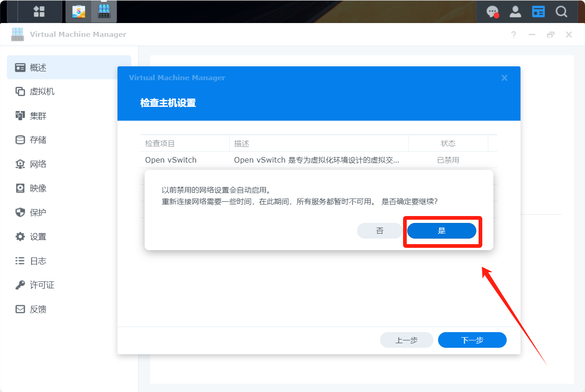The height and width of the screenshot is (392, 585).
Task: Open the DSM main menu grid icon
Action: pyautogui.click(x=39, y=12)
